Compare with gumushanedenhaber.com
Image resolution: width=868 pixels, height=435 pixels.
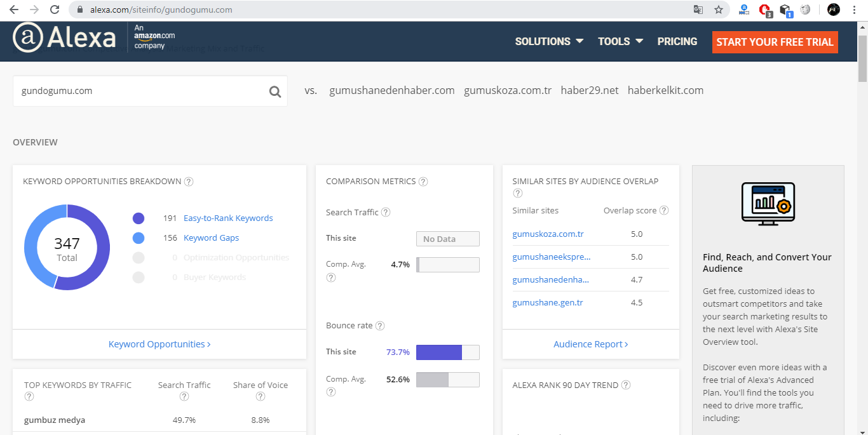point(392,90)
